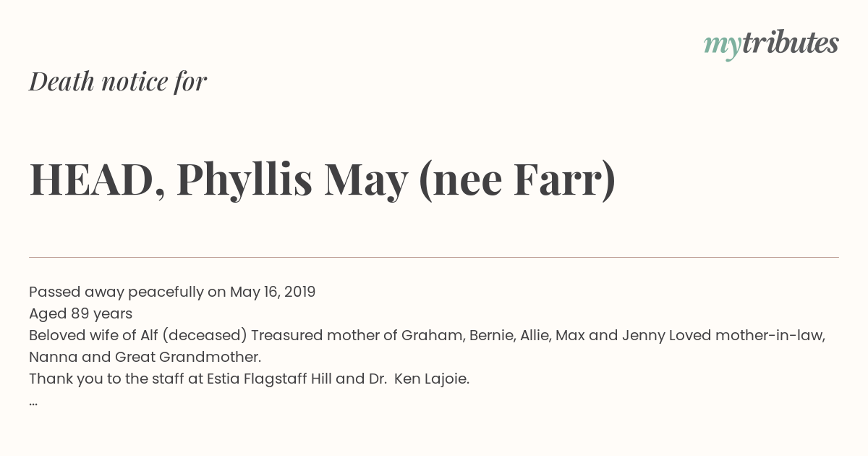This screenshot has width=868, height=456.
Task: Click "(nee Farr)" in the title
Action: (517, 180)
